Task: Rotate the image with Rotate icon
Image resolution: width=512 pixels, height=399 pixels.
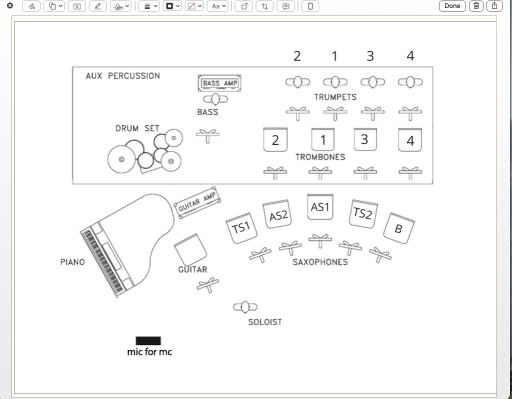Action: (x=244, y=6)
